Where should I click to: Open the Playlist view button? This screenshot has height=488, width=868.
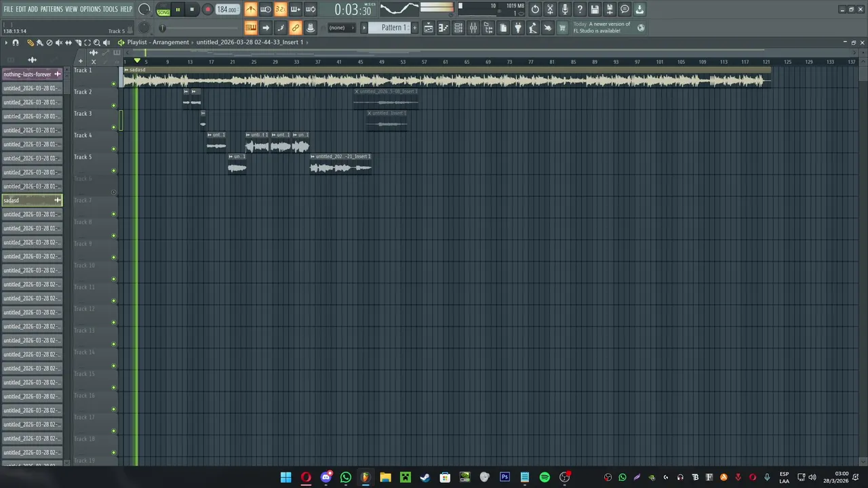pyautogui.click(x=429, y=28)
